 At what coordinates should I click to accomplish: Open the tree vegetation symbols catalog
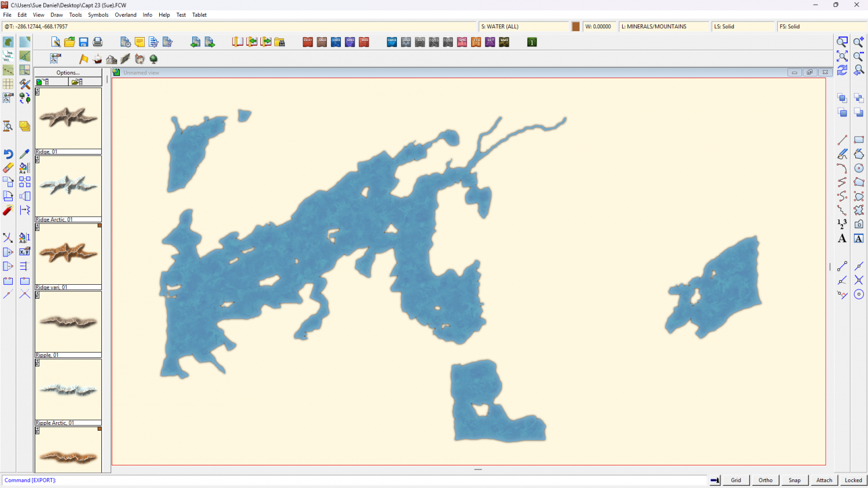[x=153, y=59]
